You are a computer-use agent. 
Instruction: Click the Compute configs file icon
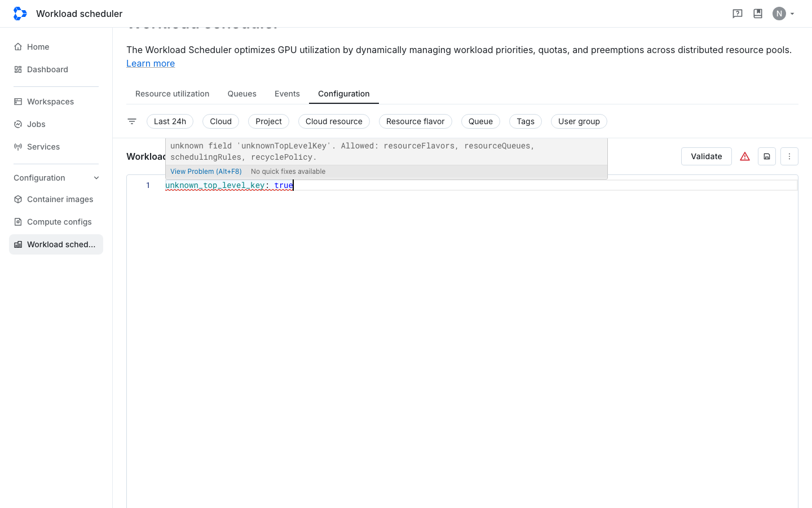[x=18, y=222]
